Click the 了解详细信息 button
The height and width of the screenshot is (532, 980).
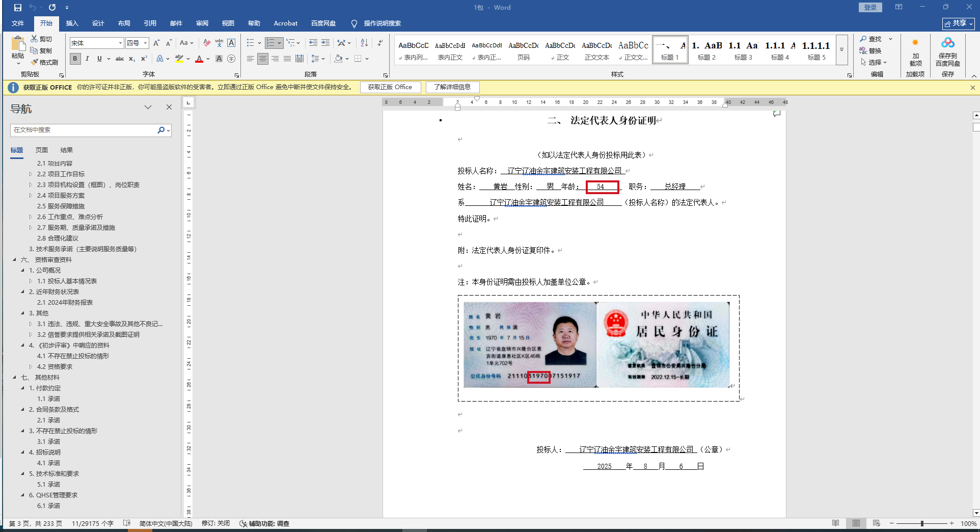(452, 87)
